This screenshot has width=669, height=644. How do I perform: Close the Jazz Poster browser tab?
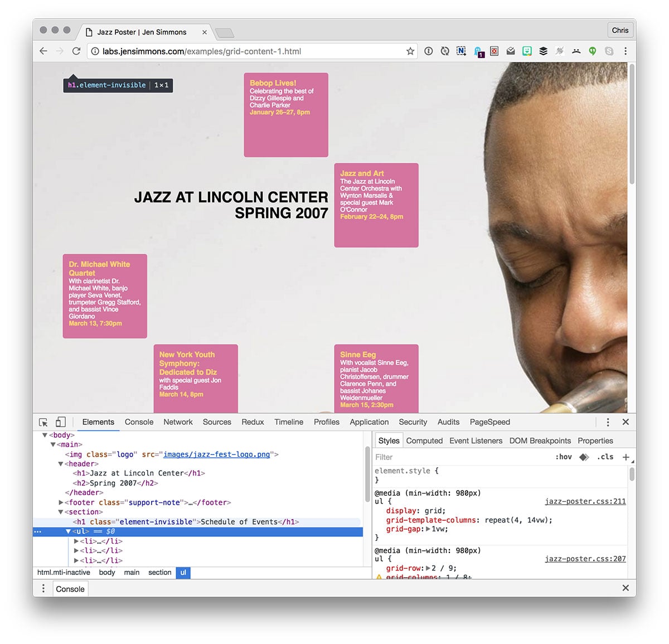pos(205,32)
